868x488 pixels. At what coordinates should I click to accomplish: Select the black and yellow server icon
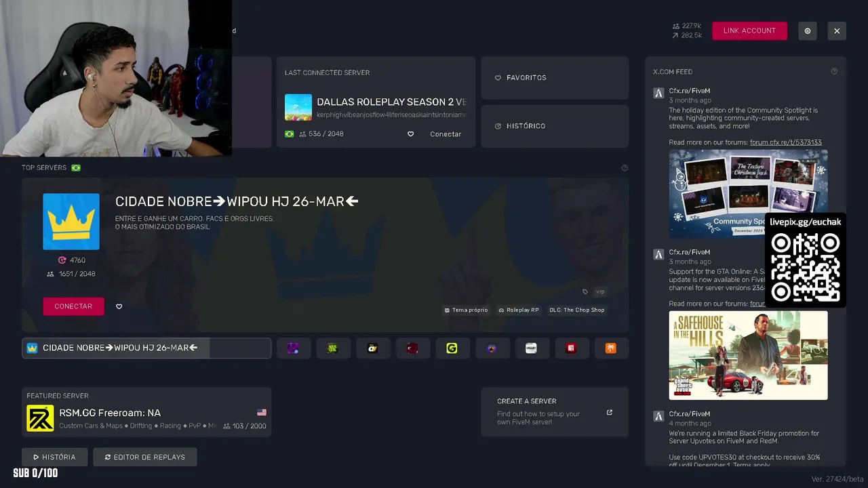[373, 348]
